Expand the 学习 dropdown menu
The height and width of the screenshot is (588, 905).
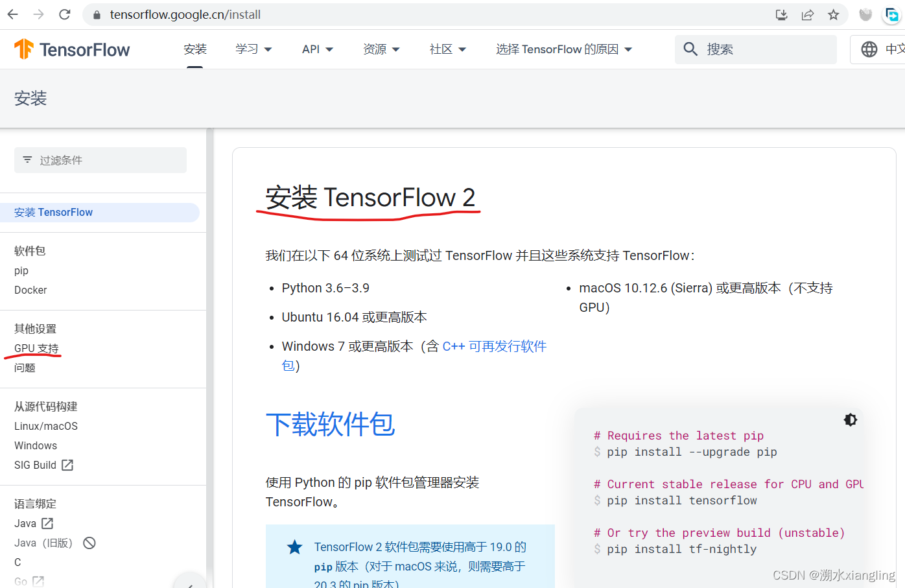click(253, 49)
